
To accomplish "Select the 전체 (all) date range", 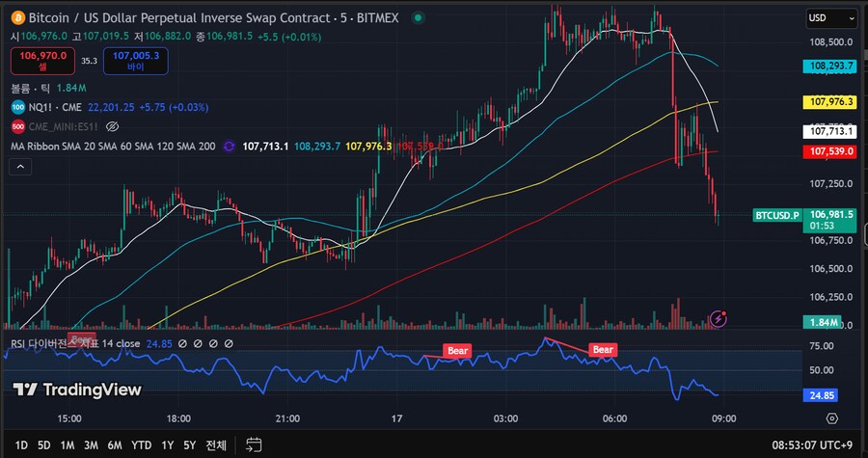I will (216, 445).
